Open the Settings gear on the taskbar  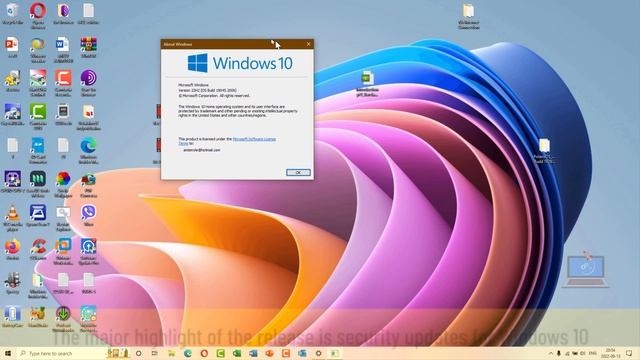click(318, 353)
